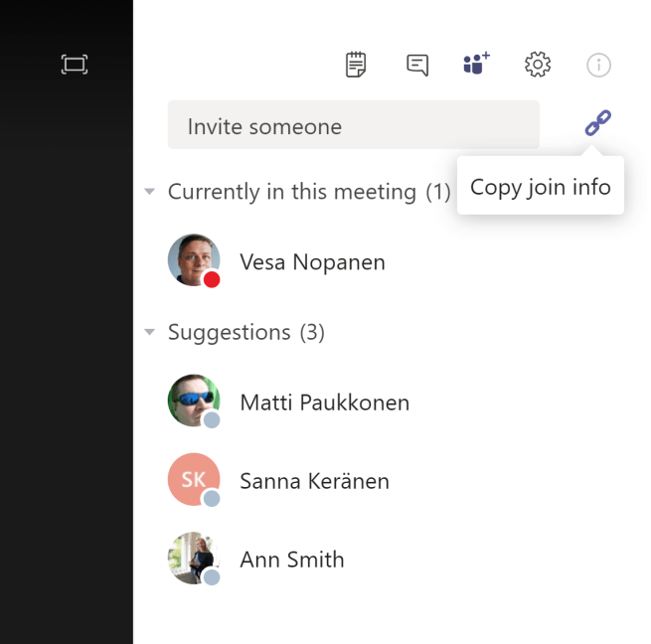Select Vesa Nopanen in participant list

click(312, 262)
